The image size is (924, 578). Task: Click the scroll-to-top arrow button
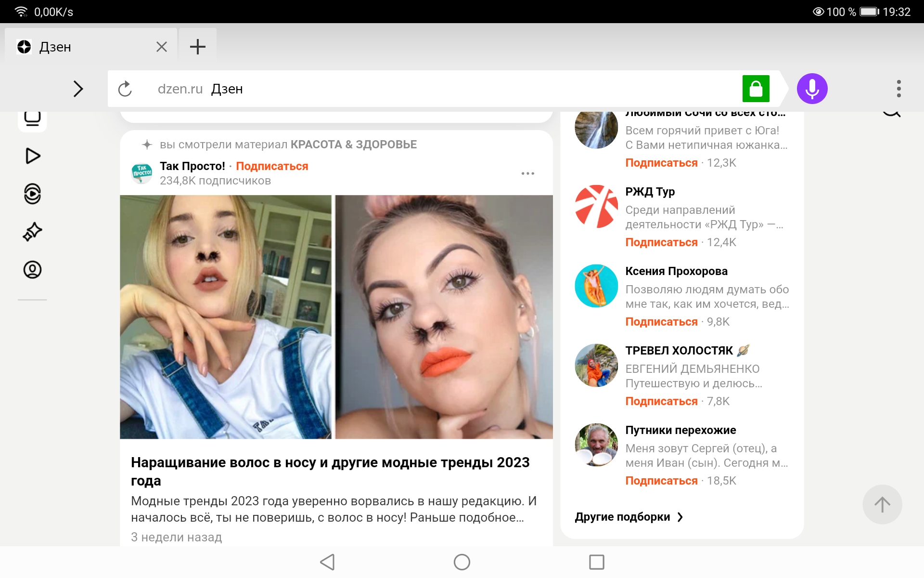click(x=882, y=504)
